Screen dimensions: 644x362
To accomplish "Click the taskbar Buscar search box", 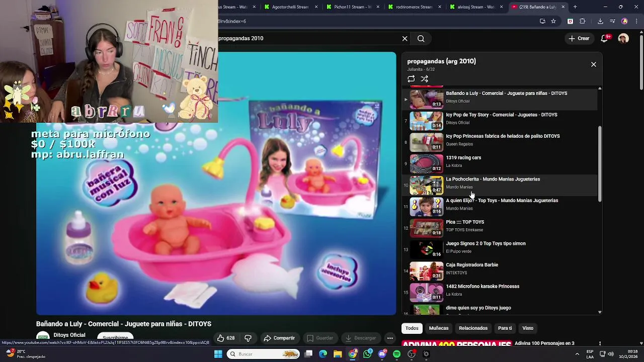I will (x=264, y=354).
